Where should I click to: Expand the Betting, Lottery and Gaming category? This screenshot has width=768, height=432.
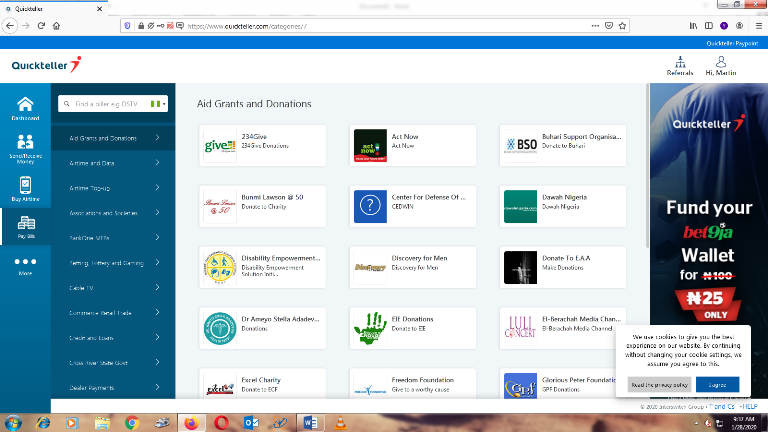click(x=113, y=263)
